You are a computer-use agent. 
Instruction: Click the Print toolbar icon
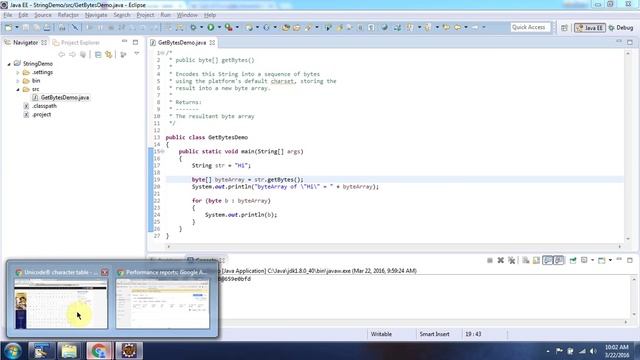pos(47,27)
